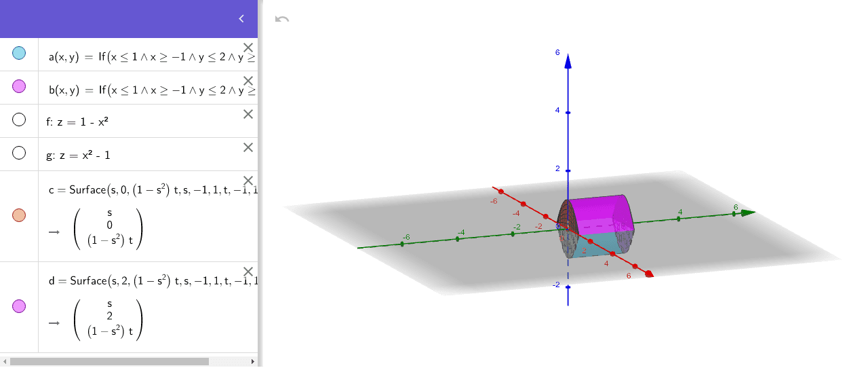868x368 pixels.
Task: Remove the g: z = x² - 1 entry
Action: [248, 147]
